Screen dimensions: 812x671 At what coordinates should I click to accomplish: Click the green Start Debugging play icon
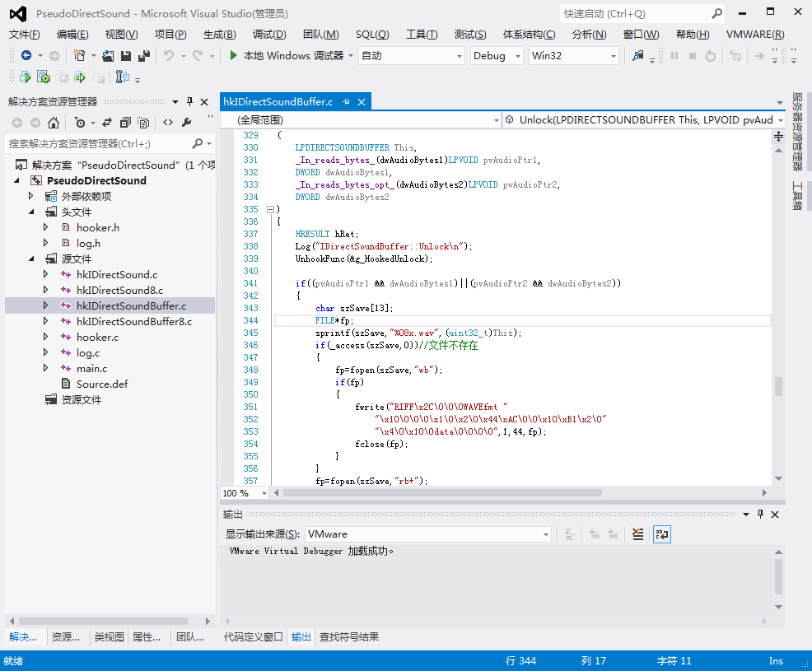pos(234,56)
